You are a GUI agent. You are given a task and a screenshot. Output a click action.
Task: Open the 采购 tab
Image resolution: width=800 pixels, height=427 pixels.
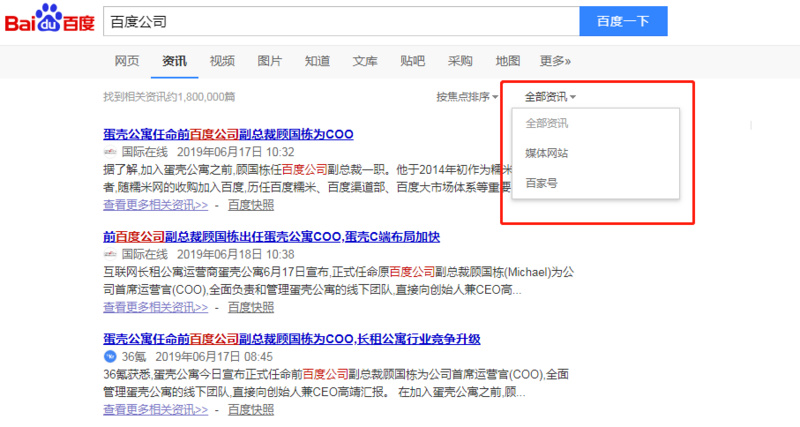point(460,61)
